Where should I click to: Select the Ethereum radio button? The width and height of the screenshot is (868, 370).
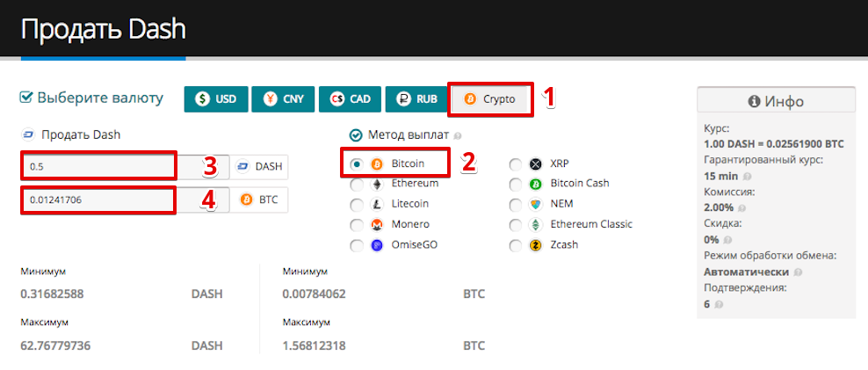(357, 185)
